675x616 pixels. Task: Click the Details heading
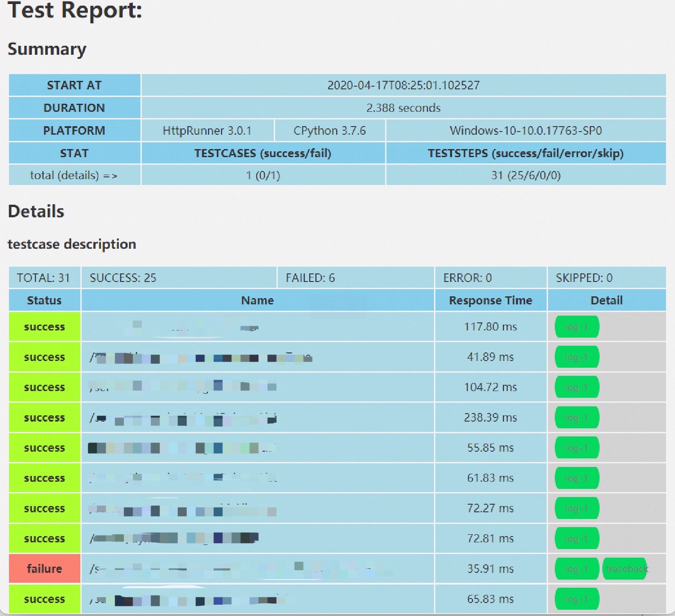[36, 211]
